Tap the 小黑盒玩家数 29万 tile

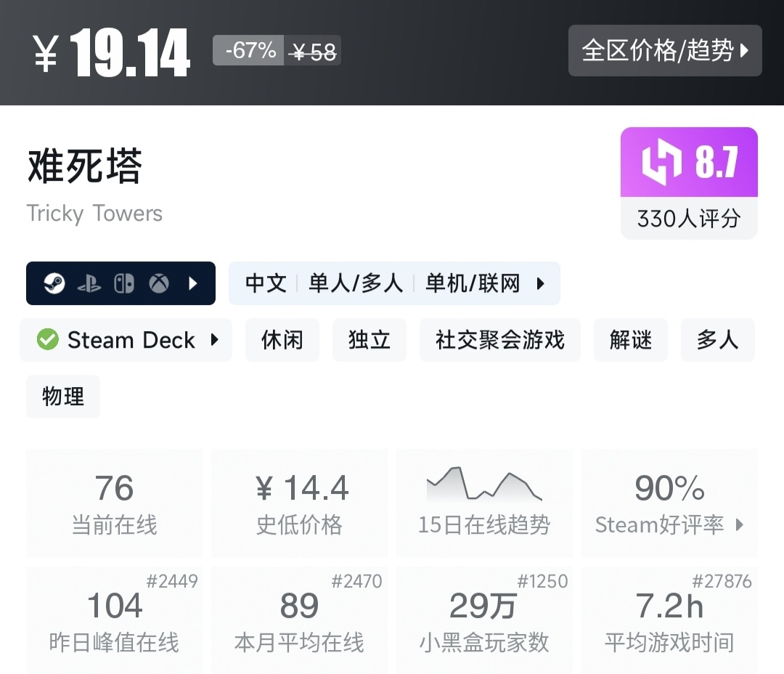click(484, 621)
